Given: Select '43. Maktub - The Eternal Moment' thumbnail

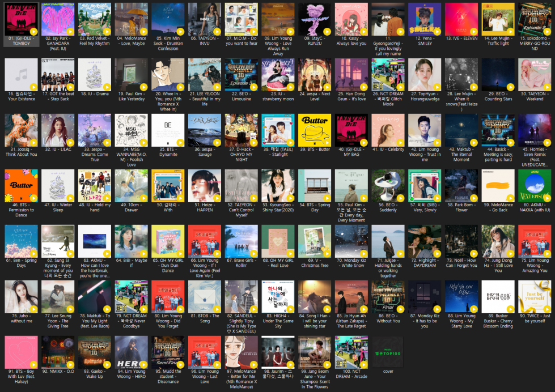Looking at the screenshot, I should click(x=461, y=130).
